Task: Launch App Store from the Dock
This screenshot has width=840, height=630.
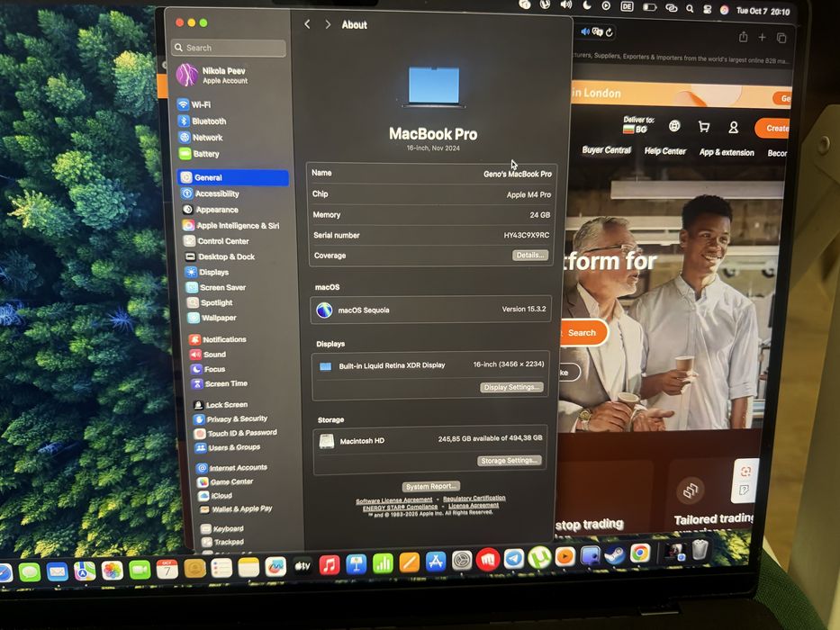Action: point(436,562)
